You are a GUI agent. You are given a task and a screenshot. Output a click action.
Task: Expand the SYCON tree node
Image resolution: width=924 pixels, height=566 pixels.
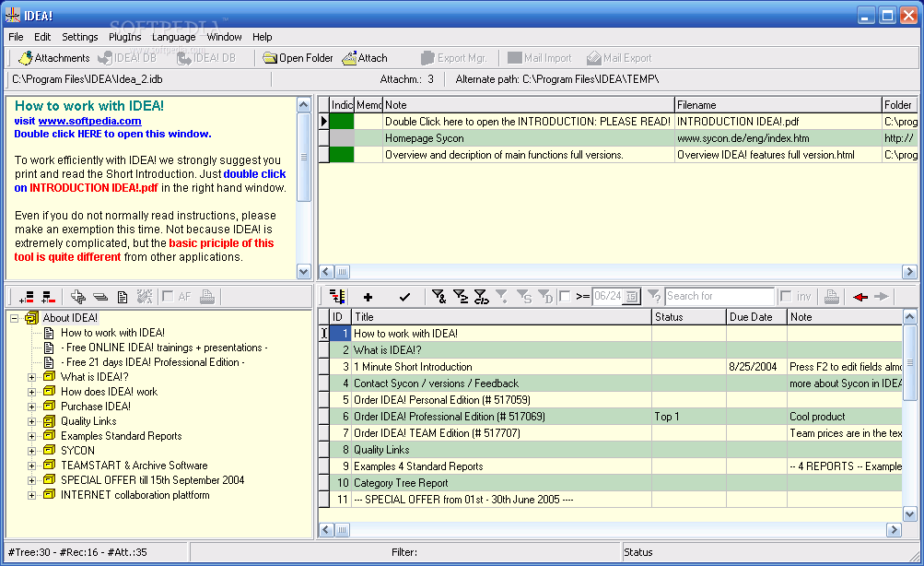click(x=32, y=451)
